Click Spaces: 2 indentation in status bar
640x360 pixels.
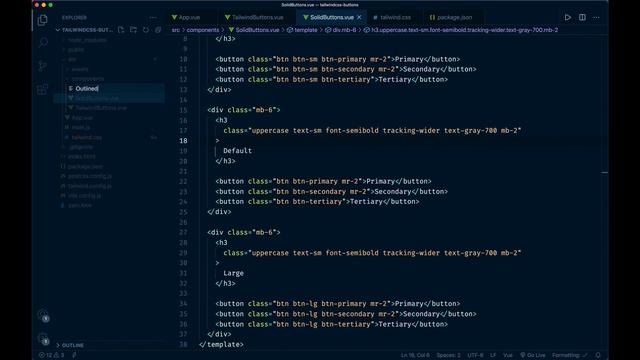(448, 355)
